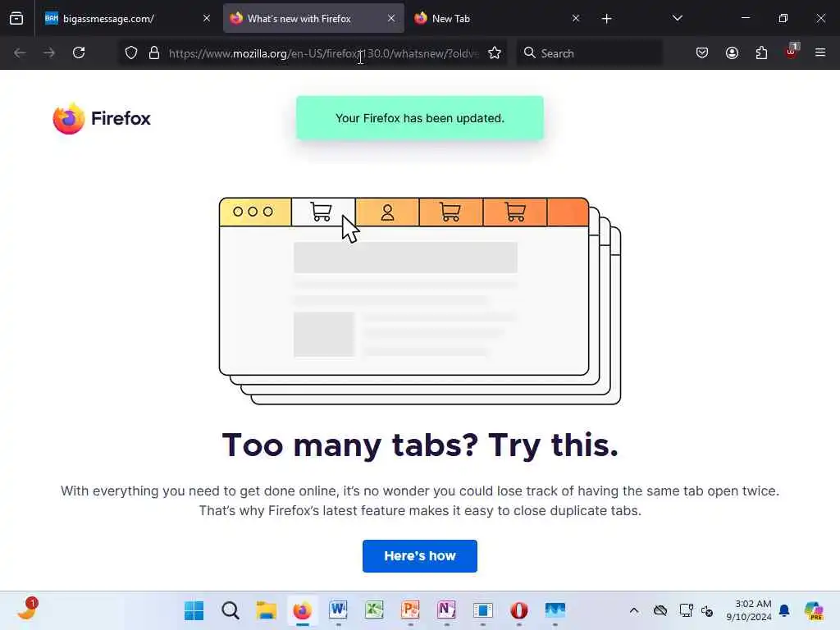Open the uBlock Origin extension icon

tap(792, 52)
